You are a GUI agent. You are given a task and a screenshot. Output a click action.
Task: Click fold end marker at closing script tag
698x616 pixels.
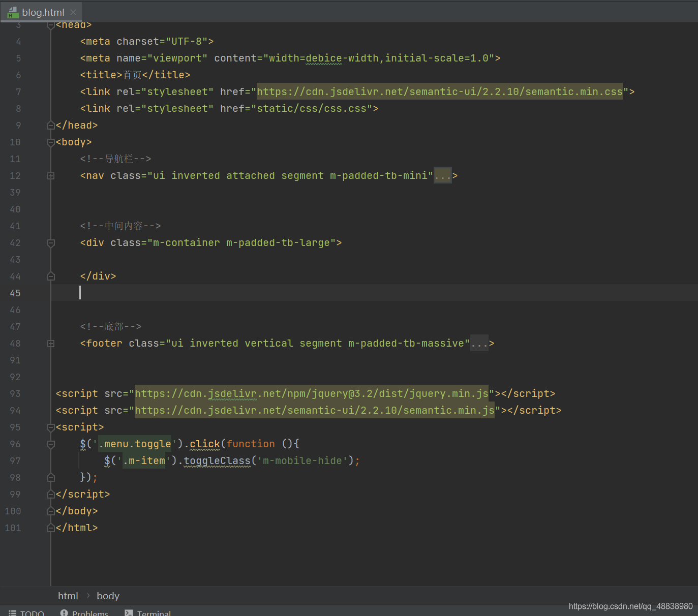pos(51,495)
